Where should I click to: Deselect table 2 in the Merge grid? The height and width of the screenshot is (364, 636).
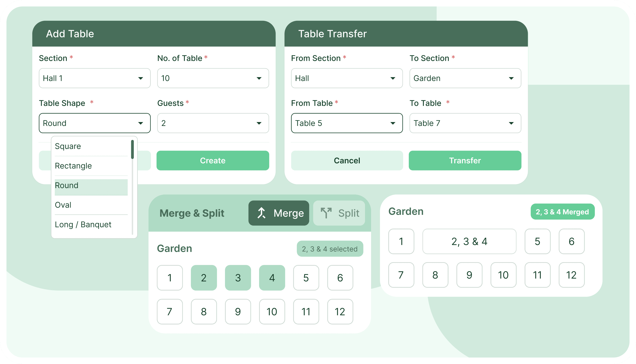204,277
